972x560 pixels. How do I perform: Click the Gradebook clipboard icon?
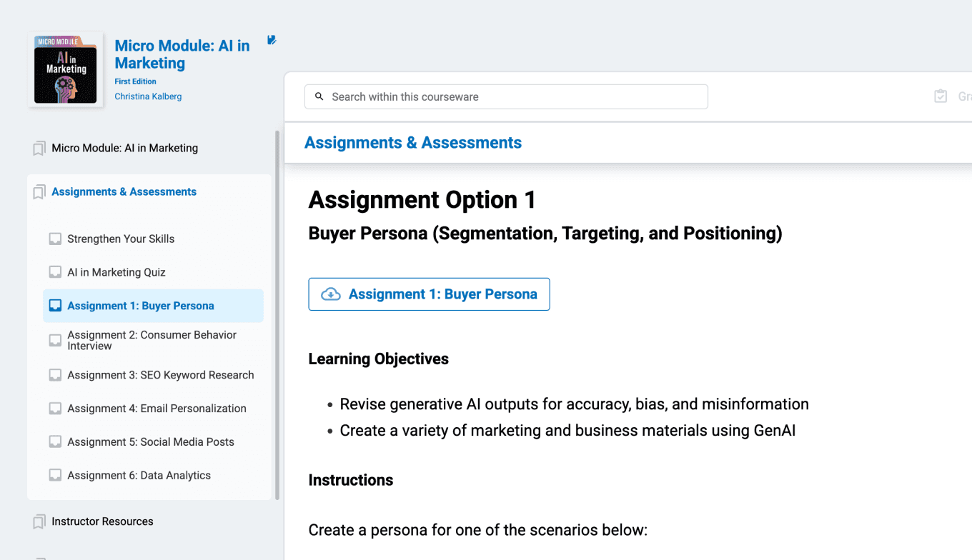941,96
